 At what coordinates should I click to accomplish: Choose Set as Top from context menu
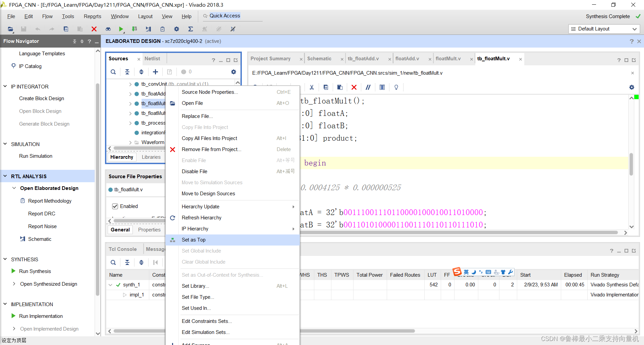tap(232, 240)
